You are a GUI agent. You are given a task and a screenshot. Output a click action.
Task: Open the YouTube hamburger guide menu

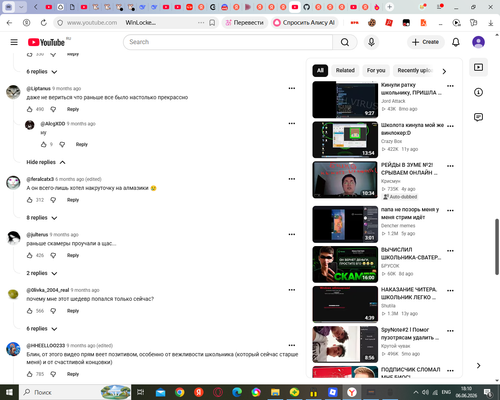coord(14,42)
